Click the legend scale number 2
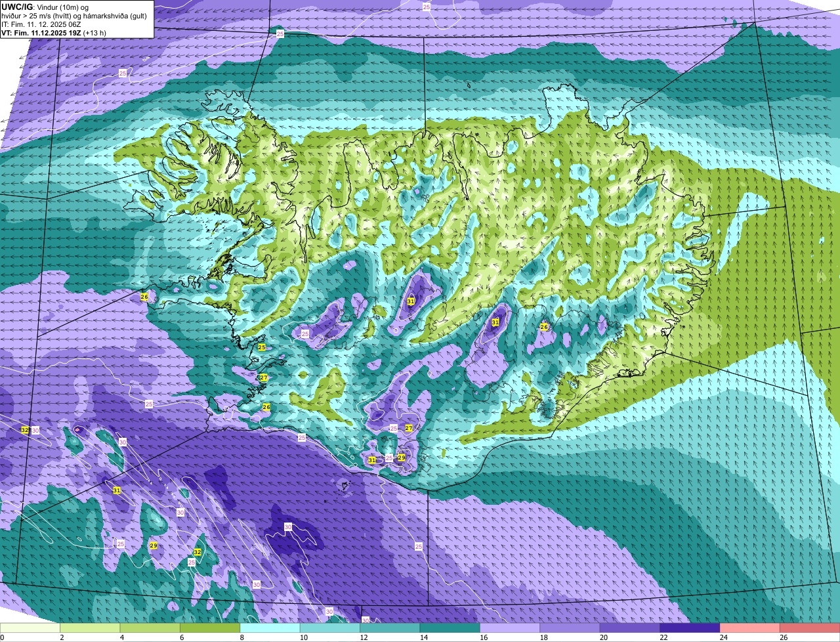This screenshot has width=840, height=642. 62,637
